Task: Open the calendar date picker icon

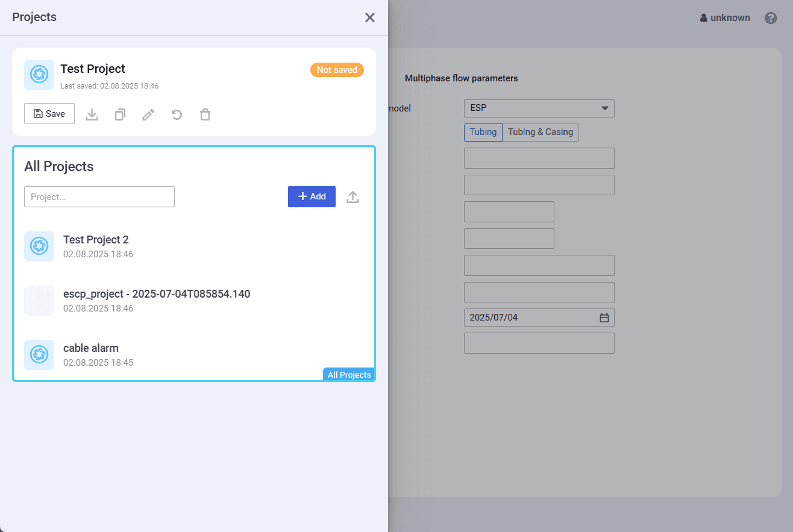Action: tap(604, 318)
